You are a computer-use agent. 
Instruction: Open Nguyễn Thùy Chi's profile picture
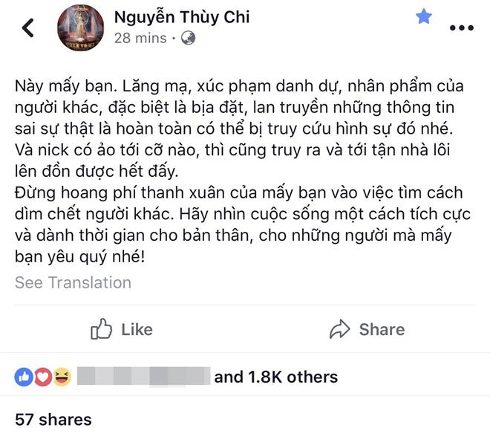point(79,27)
